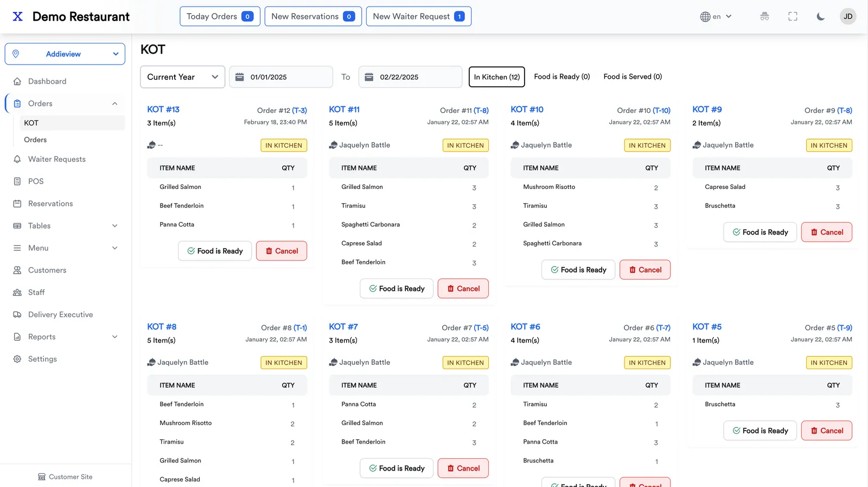The width and height of the screenshot is (868, 487).
Task: Mark KOT #10 Food is Ready
Action: (578, 270)
